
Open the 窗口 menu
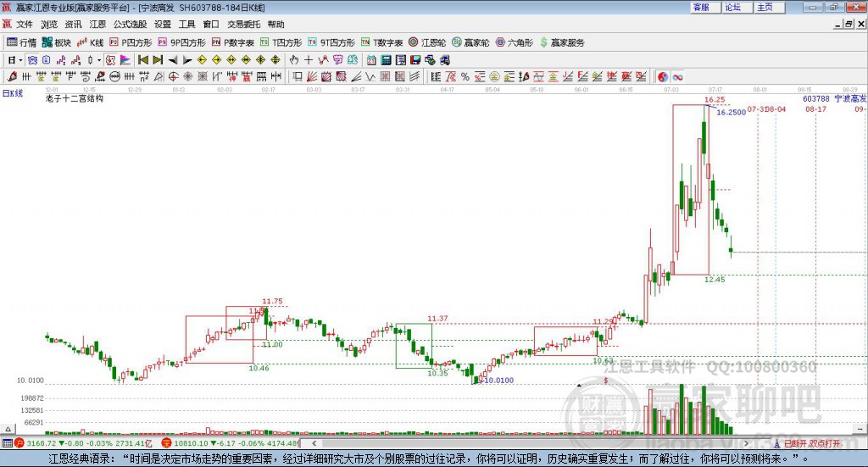pos(211,25)
